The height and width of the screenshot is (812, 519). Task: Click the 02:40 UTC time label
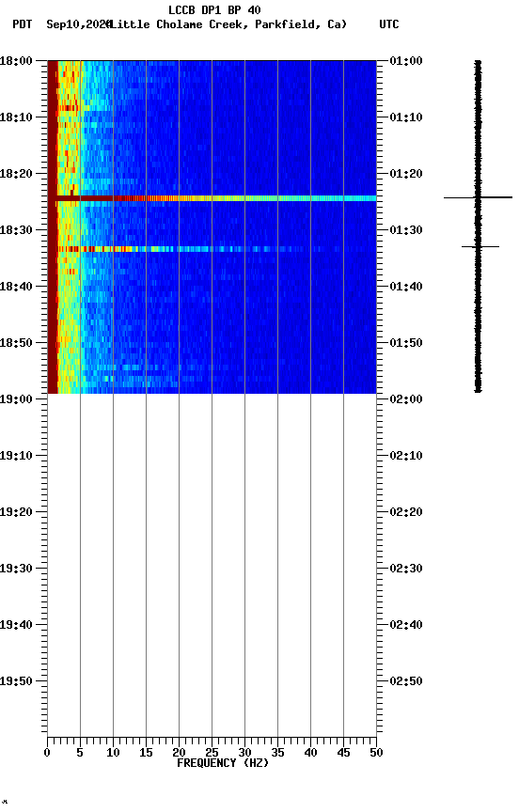coord(406,625)
